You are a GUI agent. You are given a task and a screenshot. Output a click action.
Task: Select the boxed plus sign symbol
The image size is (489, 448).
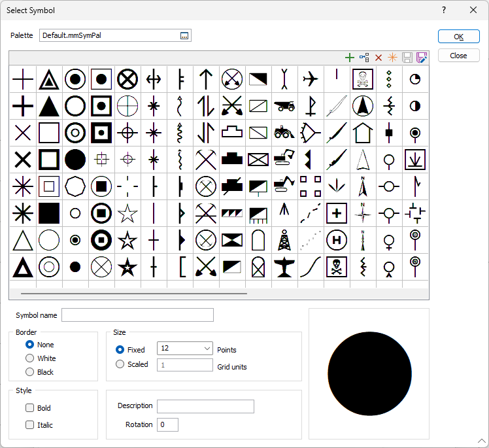tap(337, 213)
